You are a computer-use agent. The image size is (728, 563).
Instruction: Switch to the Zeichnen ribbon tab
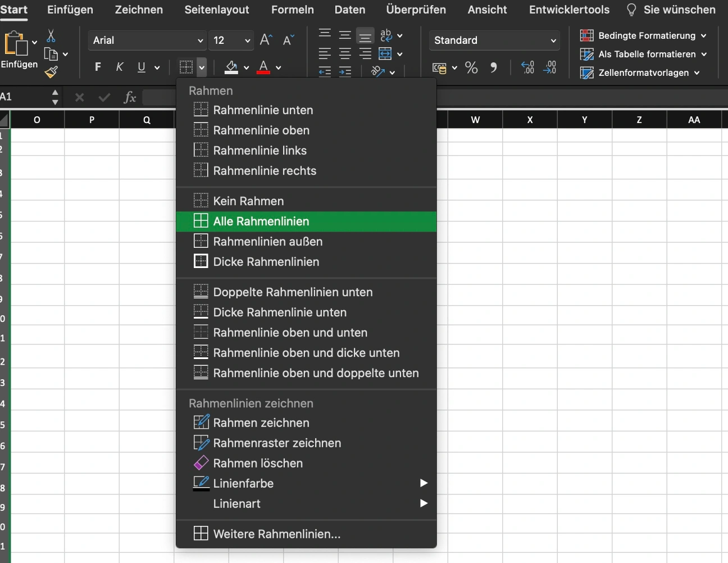[x=139, y=10]
